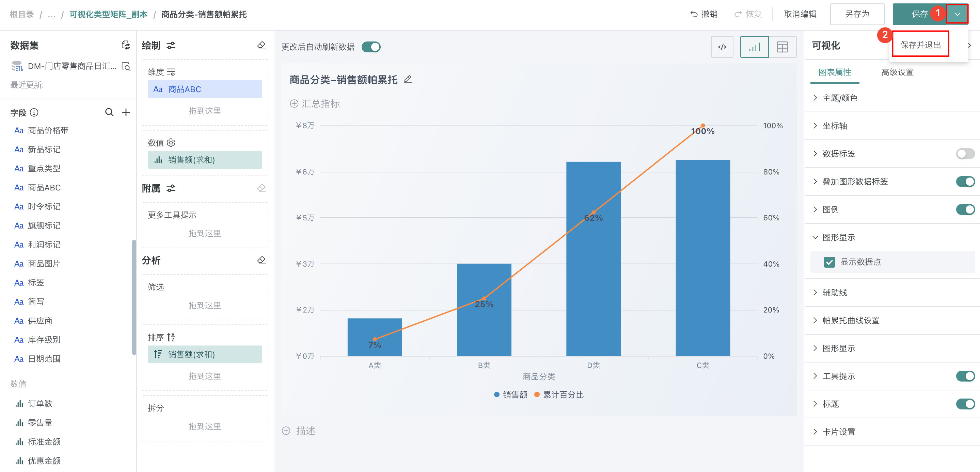Uncheck the 显示数据点 checkbox
This screenshot has width=980, height=472.
pos(829,262)
